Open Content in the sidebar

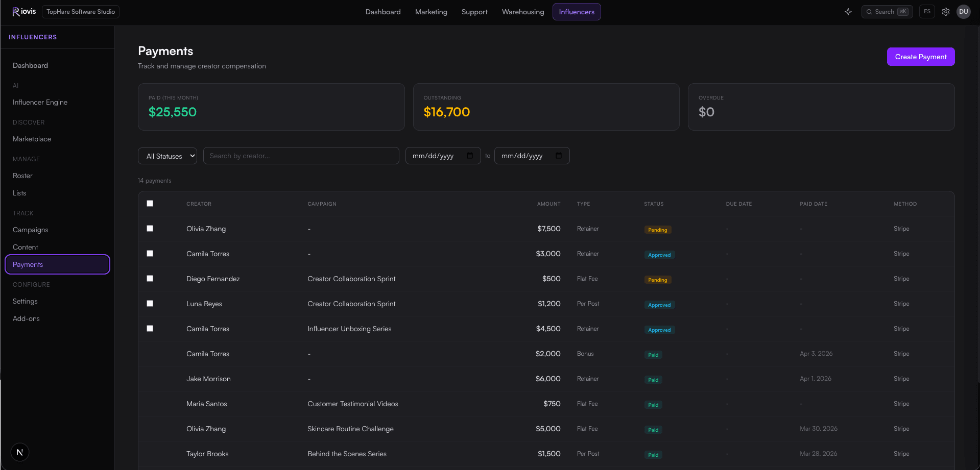point(25,247)
